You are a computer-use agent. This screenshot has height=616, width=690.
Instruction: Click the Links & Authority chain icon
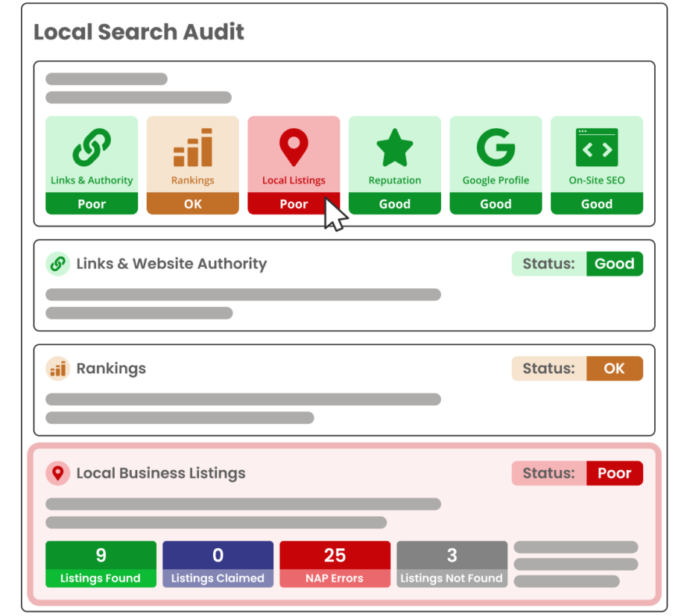pos(92,147)
